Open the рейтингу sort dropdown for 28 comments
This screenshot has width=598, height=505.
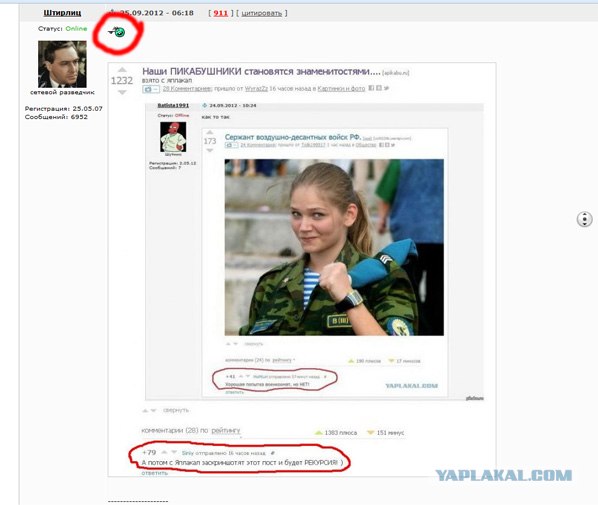coord(226,430)
